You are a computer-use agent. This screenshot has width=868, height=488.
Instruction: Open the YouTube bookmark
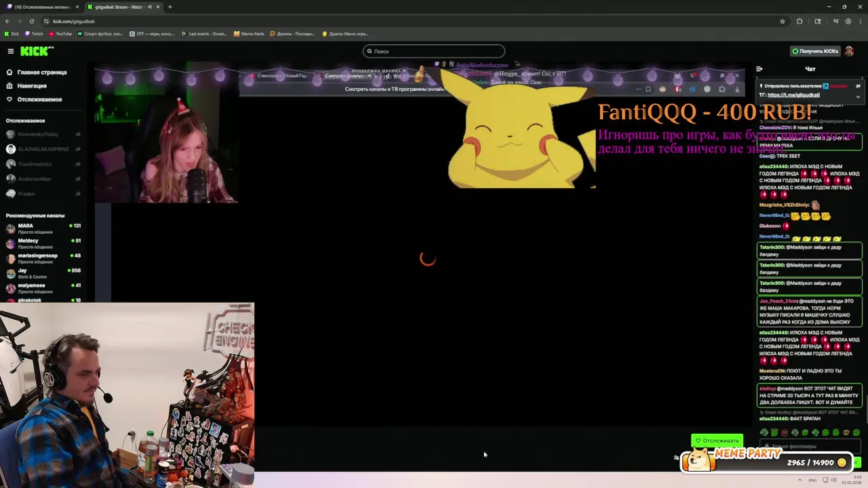pos(60,33)
